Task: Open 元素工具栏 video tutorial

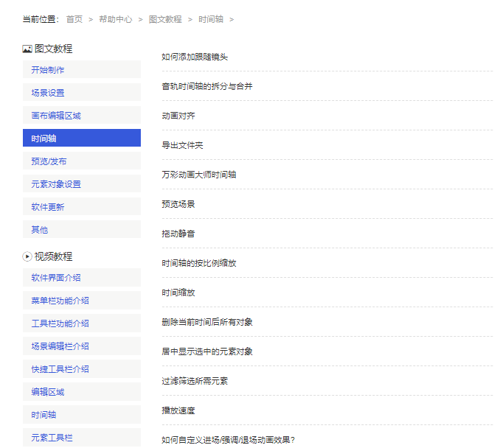Action: (82, 437)
